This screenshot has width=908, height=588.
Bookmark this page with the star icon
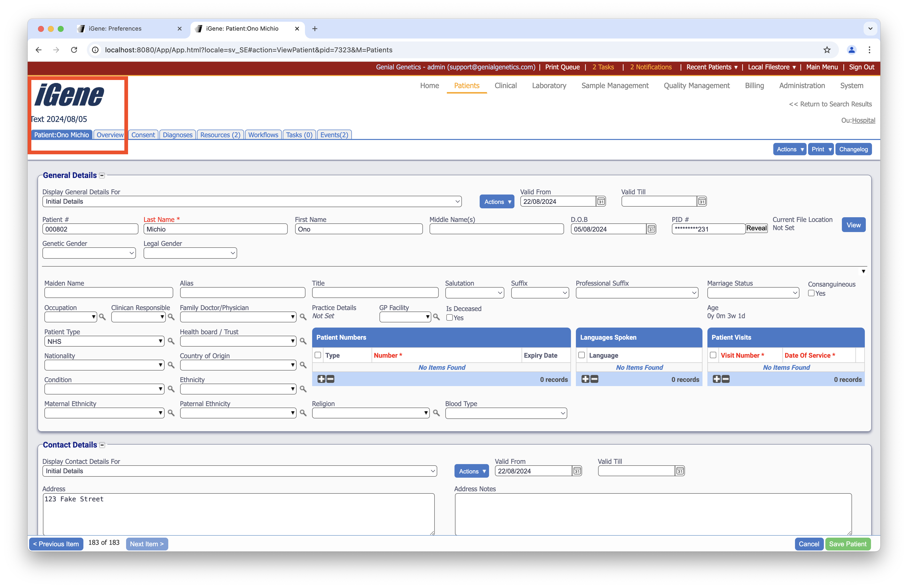(827, 50)
